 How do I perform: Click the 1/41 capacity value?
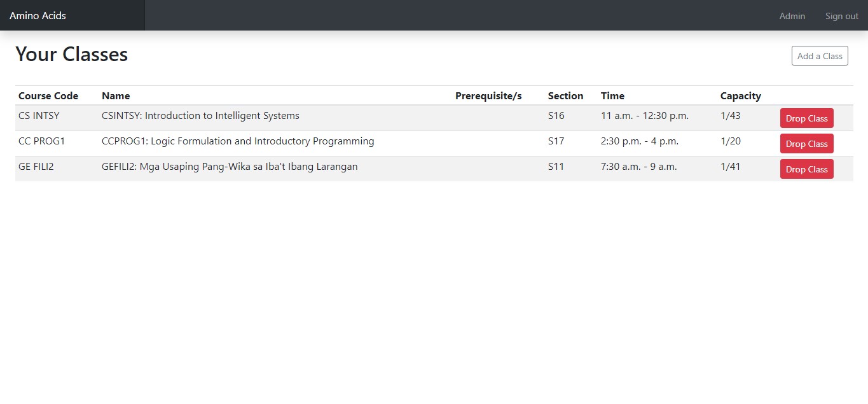pos(730,167)
